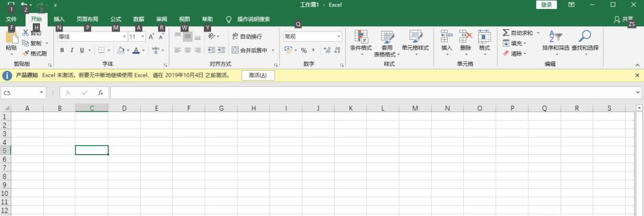Open the Name Box dropdown arrow

point(42,93)
